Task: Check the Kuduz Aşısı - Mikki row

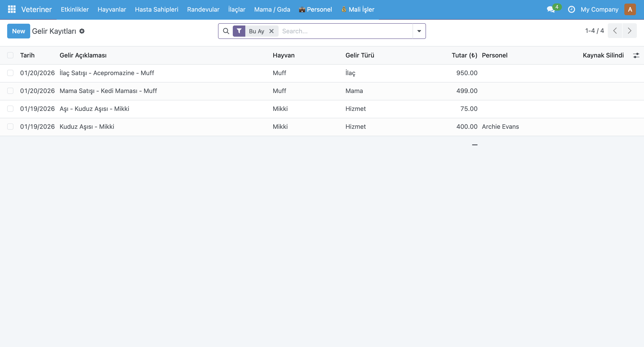Action: pyautogui.click(x=10, y=127)
